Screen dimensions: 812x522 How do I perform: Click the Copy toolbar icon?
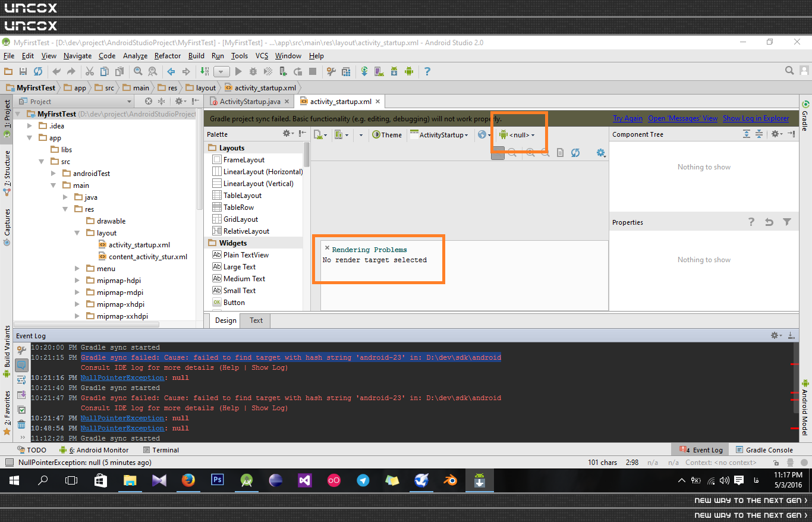click(x=104, y=71)
